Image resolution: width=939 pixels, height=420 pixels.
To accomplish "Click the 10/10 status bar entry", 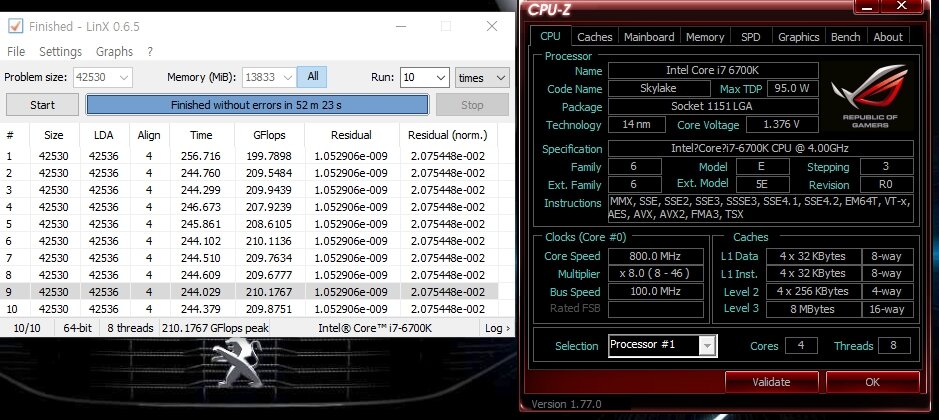I will click(x=27, y=328).
